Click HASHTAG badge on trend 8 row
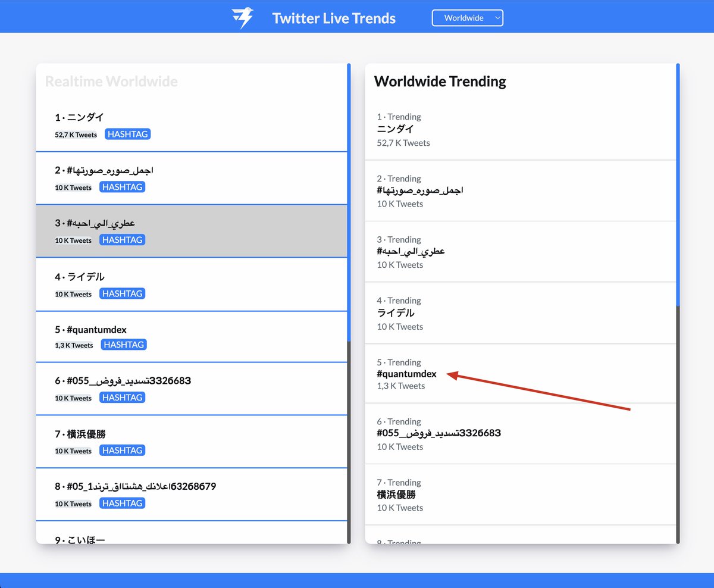The height and width of the screenshot is (588, 714). [123, 503]
